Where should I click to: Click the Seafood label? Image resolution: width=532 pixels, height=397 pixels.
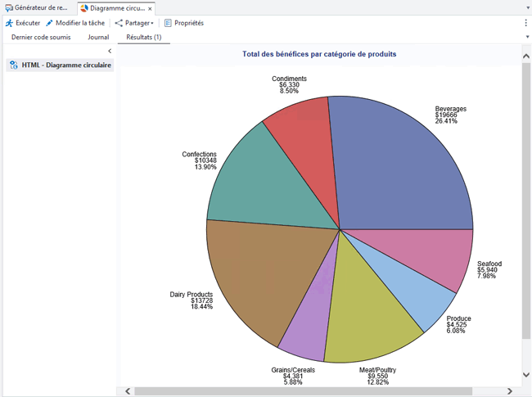click(489, 264)
